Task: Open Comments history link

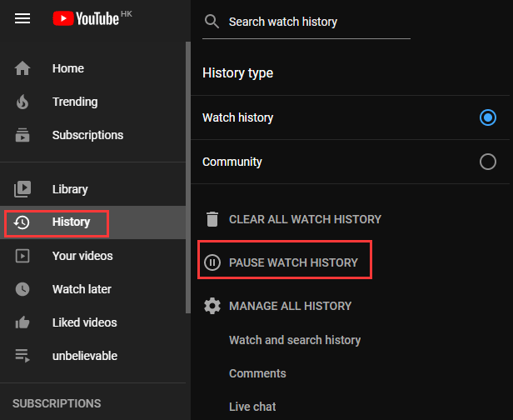Action: (x=257, y=373)
